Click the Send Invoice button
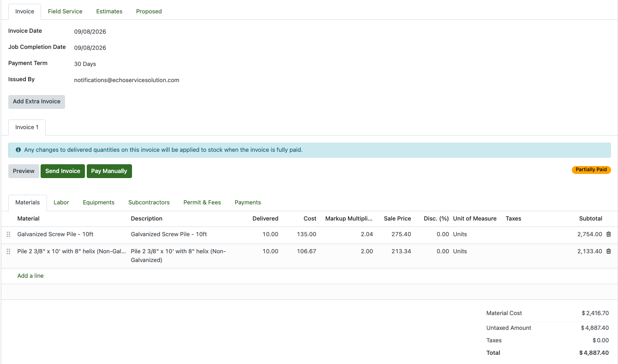 pyautogui.click(x=63, y=171)
